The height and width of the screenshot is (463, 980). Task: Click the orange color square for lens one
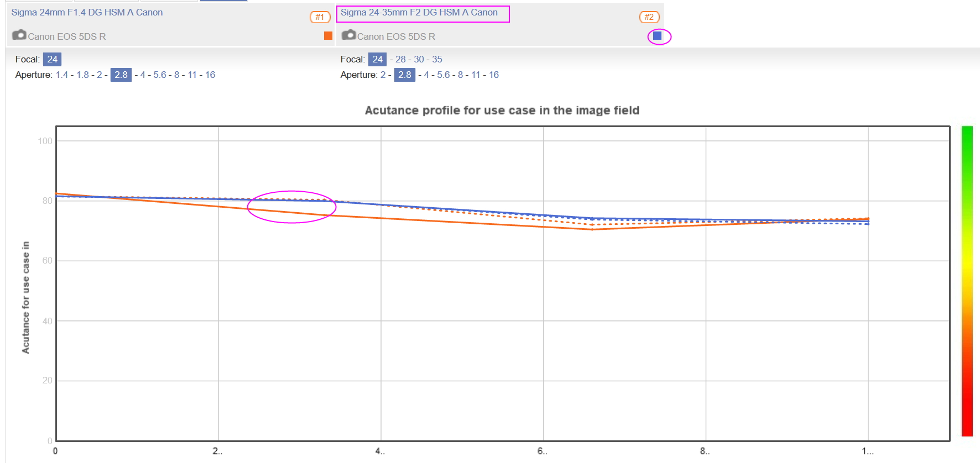(328, 36)
